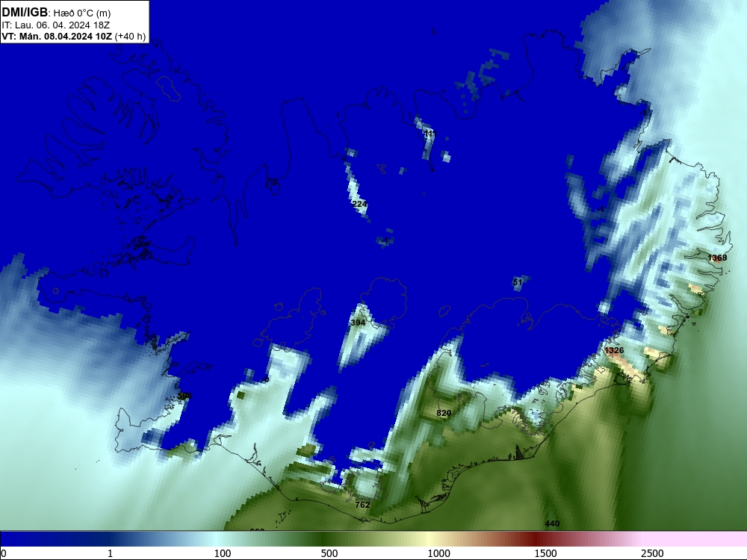Click the legend label 2500

(652, 553)
